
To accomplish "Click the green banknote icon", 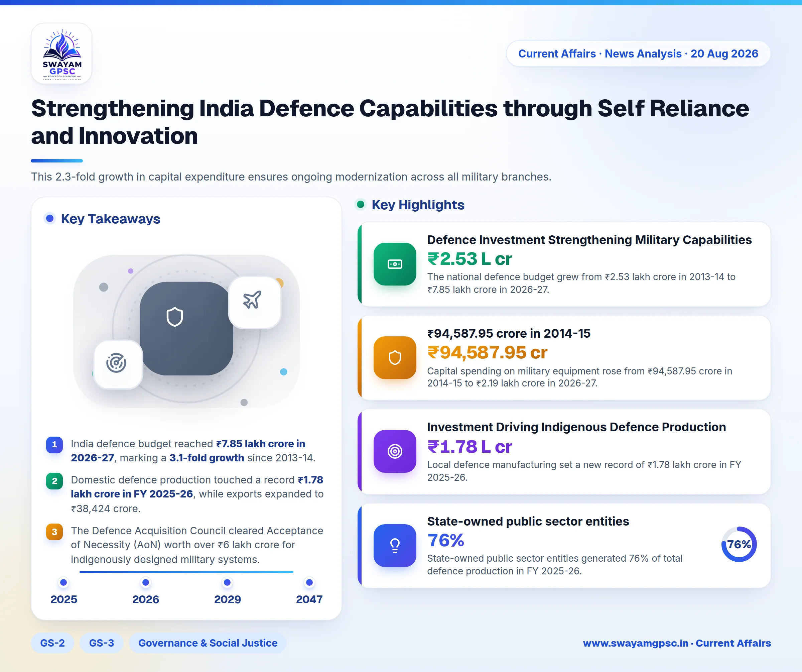I will click(x=395, y=264).
